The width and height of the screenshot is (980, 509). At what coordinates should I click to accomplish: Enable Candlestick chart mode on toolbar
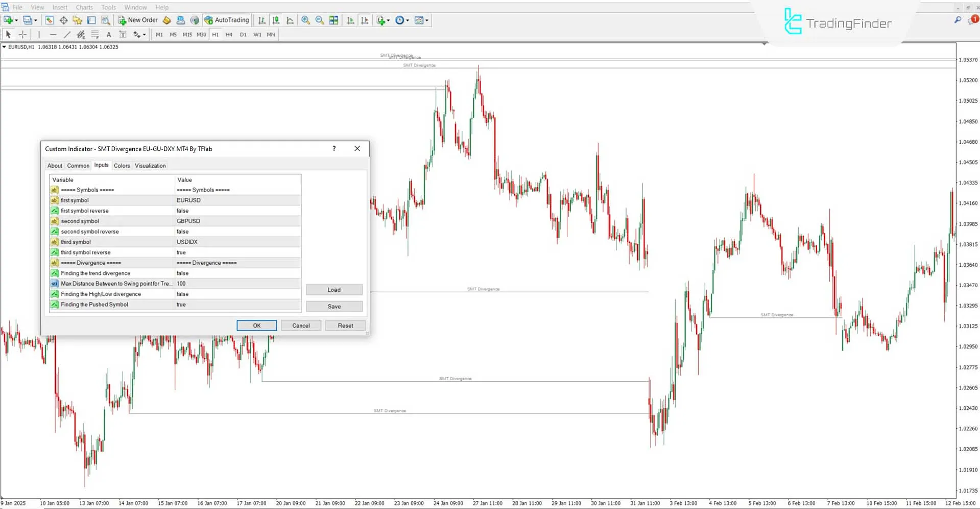point(276,20)
